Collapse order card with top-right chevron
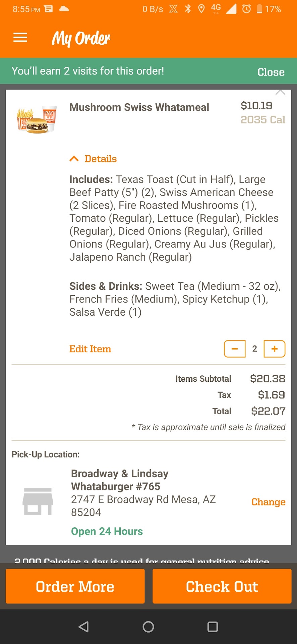 pos(280,92)
